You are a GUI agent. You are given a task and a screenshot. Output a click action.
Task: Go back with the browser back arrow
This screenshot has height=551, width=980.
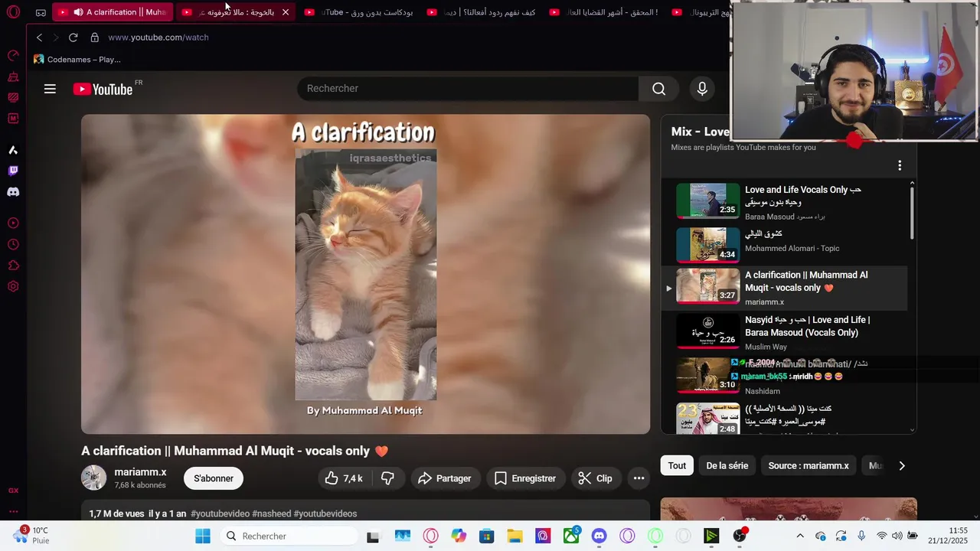(x=40, y=37)
